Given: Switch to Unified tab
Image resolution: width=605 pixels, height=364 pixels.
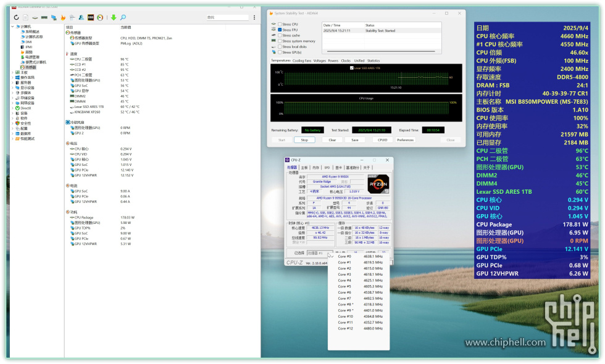Looking at the screenshot, I should click(359, 60).
